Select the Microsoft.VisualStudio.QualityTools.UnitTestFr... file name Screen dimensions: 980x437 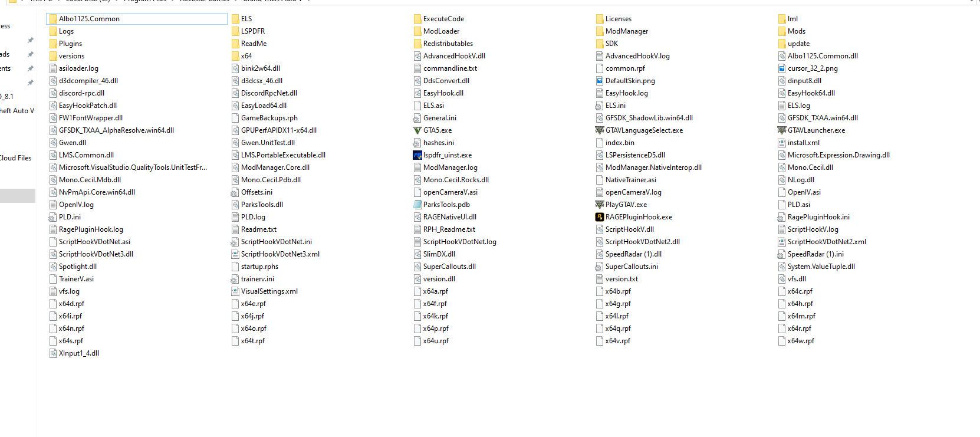pos(133,167)
